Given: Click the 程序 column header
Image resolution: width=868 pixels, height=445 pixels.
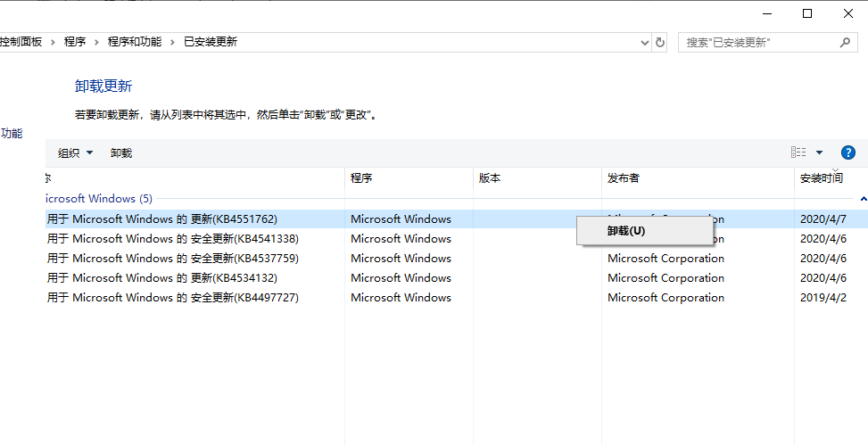Looking at the screenshot, I should 361,178.
